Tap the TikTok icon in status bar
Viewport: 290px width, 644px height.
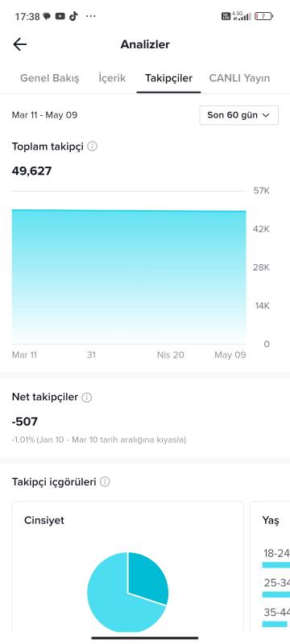click(73, 16)
